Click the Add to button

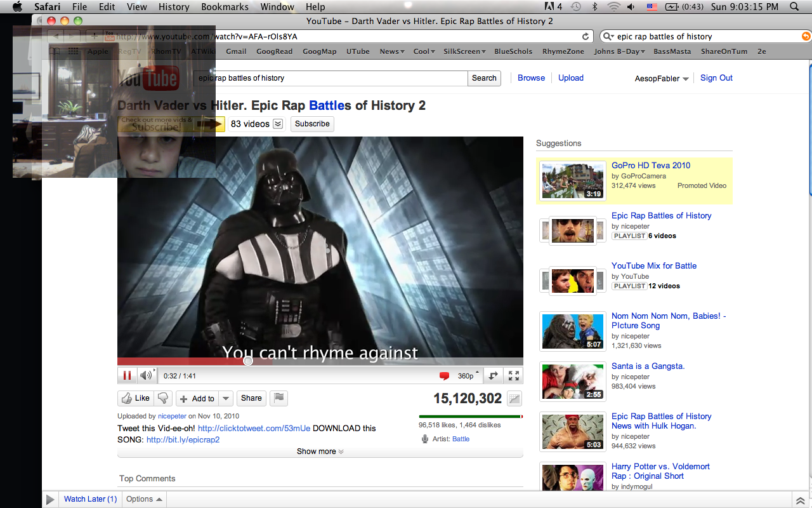[197, 398]
